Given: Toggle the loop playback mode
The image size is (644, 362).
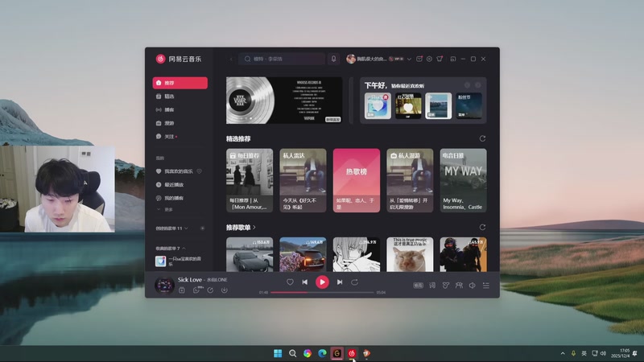Looking at the screenshot, I should pyautogui.click(x=354, y=282).
